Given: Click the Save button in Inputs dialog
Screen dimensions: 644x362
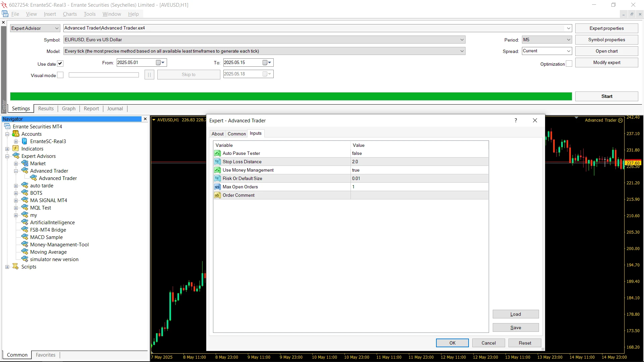Looking at the screenshot, I should (516, 327).
